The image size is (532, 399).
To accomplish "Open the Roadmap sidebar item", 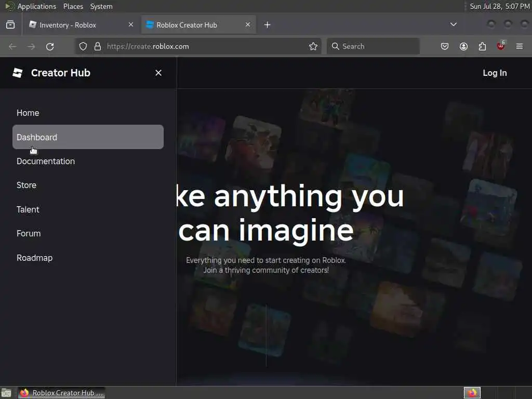I will [88, 258].
